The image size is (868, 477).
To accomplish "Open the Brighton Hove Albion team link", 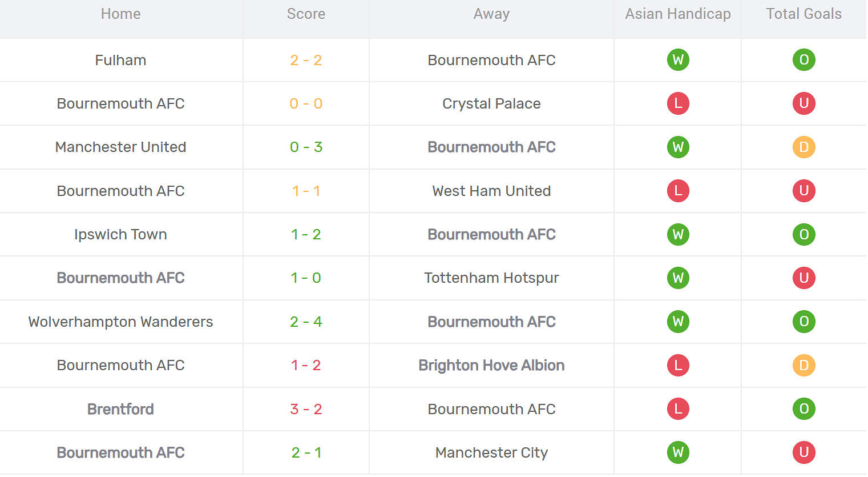I will pyautogui.click(x=491, y=366).
